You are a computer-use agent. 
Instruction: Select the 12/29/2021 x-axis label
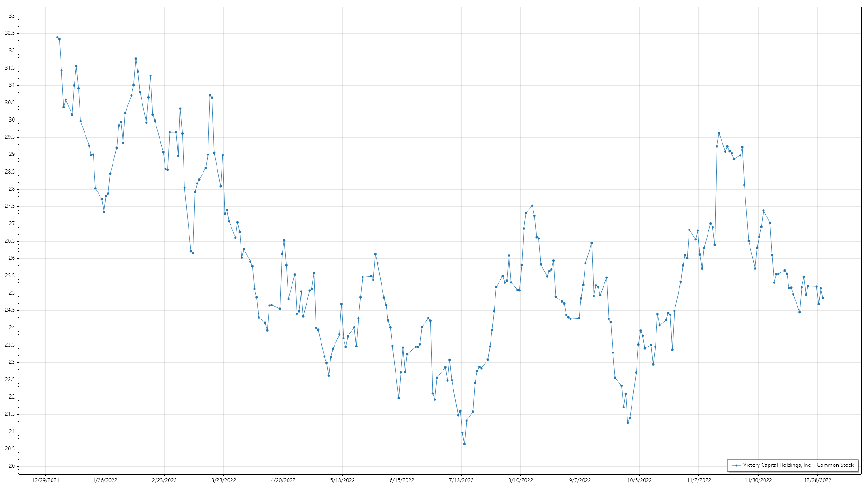tap(46, 480)
